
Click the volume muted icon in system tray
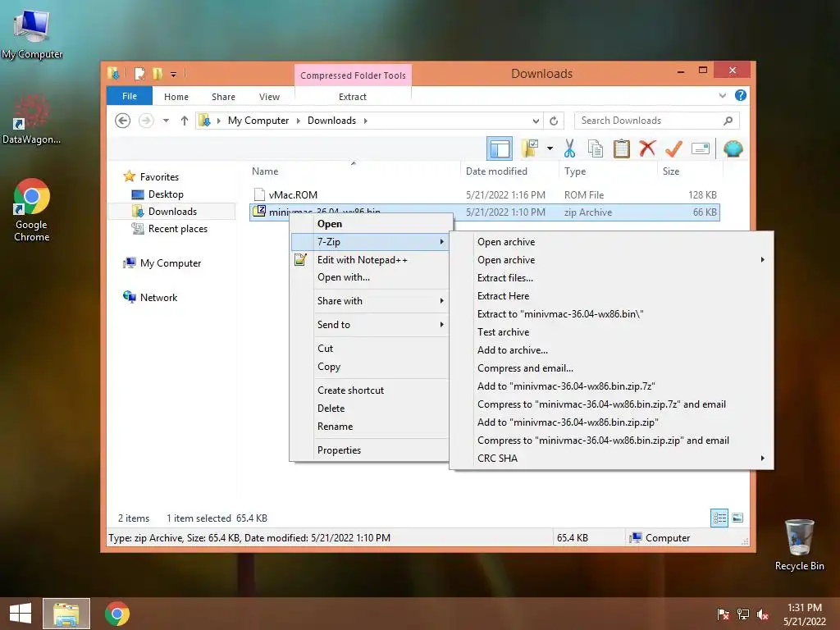763,614
